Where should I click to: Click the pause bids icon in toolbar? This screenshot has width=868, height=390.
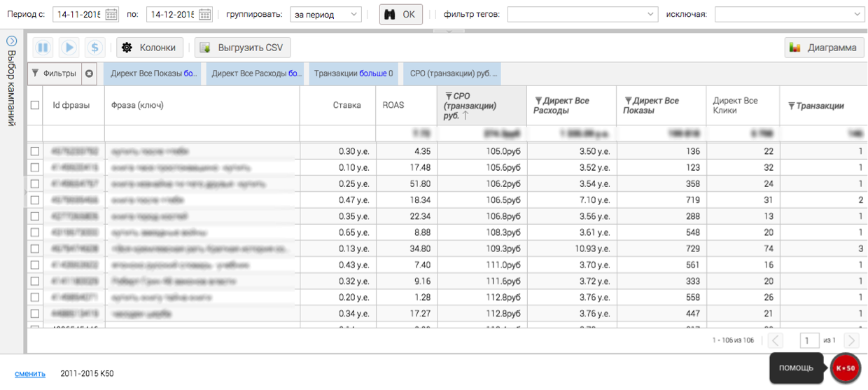click(x=43, y=48)
